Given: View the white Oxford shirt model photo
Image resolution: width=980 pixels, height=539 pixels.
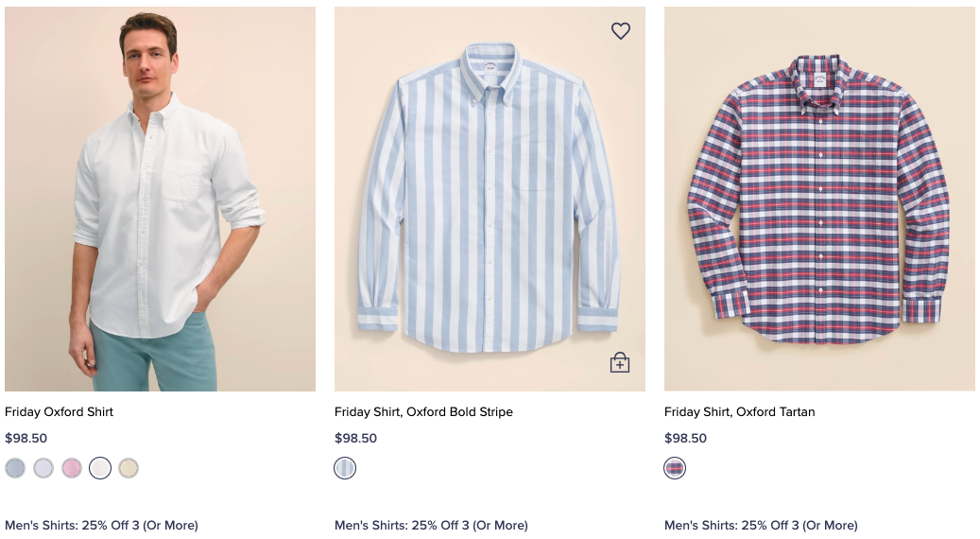Looking at the screenshot, I should [x=160, y=199].
